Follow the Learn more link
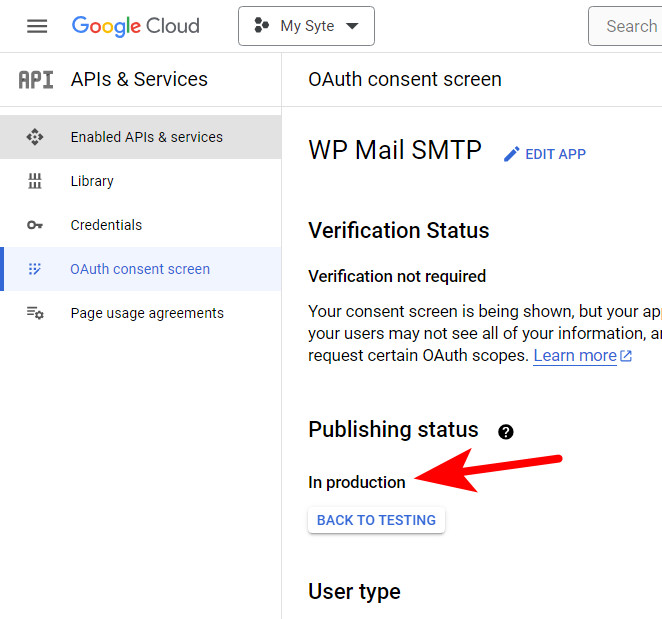The width and height of the screenshot is (662, 619). pos(575,356)
